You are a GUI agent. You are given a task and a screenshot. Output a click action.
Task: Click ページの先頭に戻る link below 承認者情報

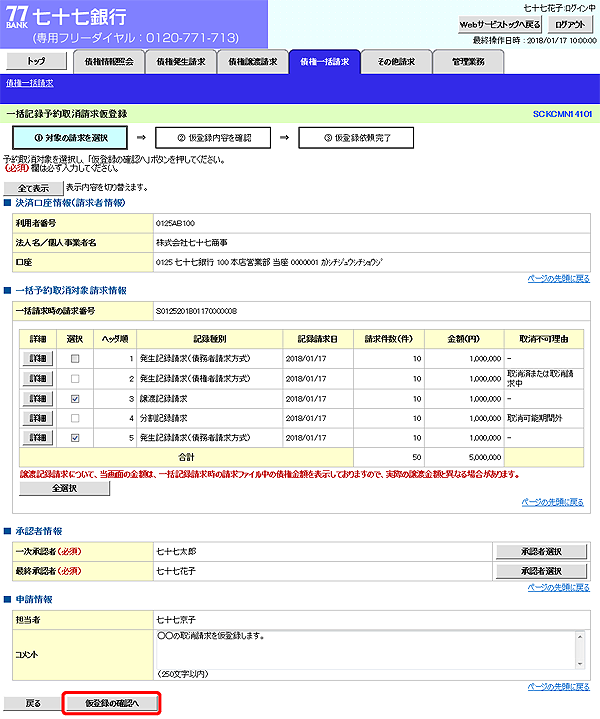tap(559, 587)
